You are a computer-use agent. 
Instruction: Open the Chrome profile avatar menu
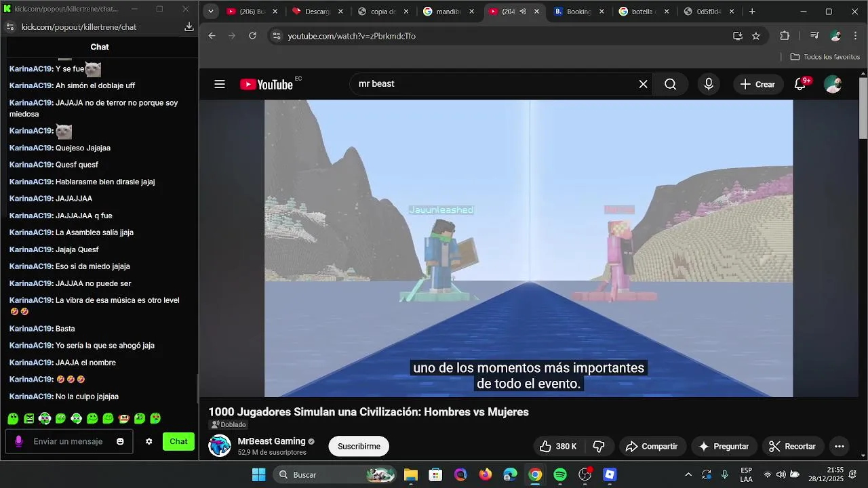click(836, 36)
